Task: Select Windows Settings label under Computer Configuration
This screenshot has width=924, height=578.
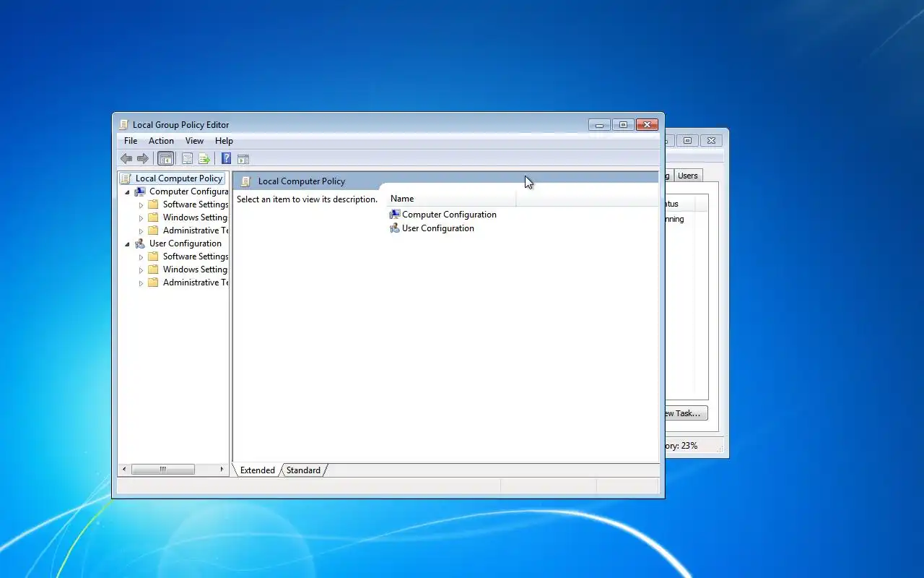Action: (x=195, y=217)
